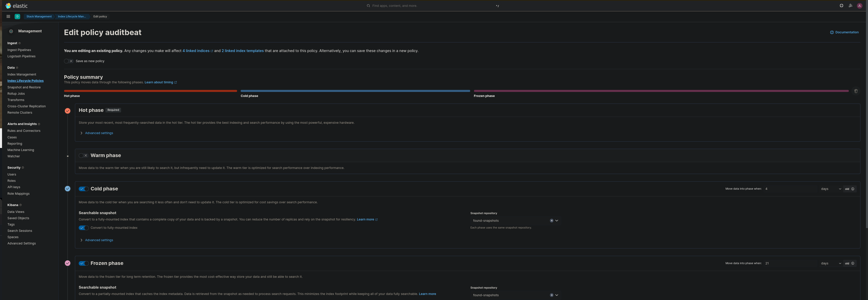Go to Stack Management breadcrumb
Image resolution: width=868 pixels, height=300 pixels.
click(39, 16)
